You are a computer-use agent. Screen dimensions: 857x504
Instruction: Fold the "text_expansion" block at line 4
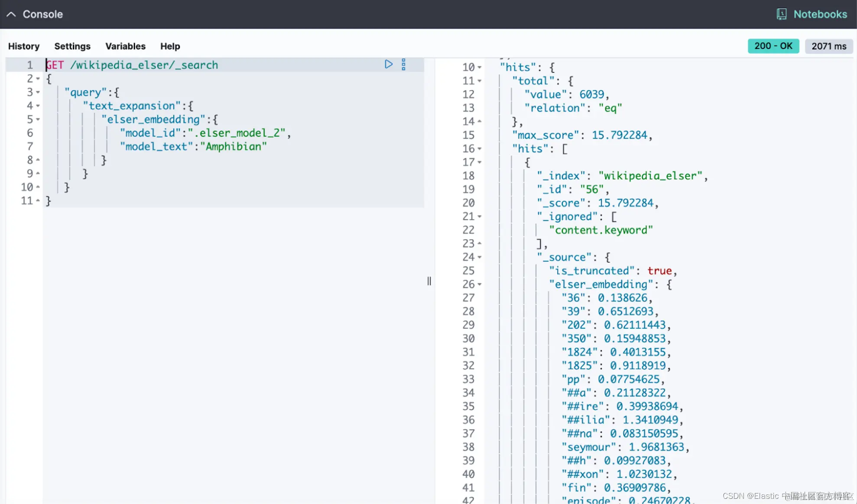(x=38, y=106)
